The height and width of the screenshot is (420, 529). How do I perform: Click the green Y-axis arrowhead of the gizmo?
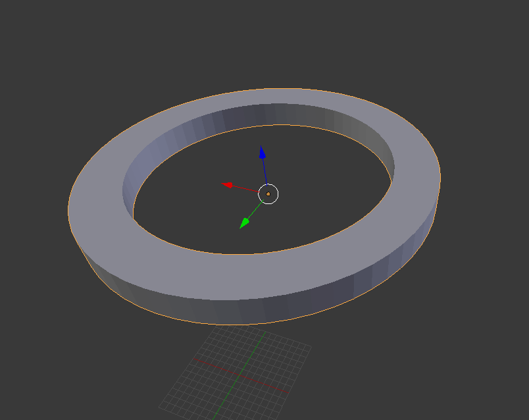[244, 223]
